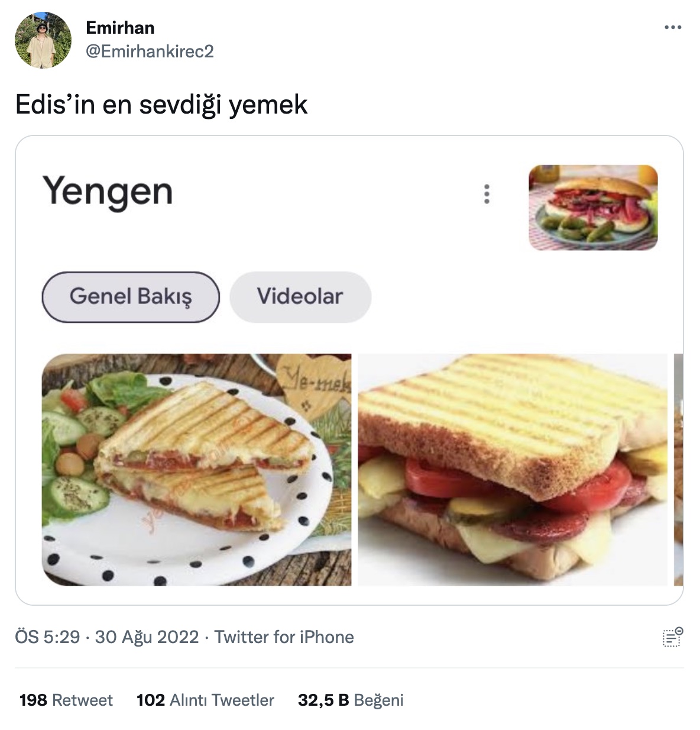This screenshot has width=700, height=730.
Task: View the 32,5 B Beğeni list
Action: click(351, 700)
